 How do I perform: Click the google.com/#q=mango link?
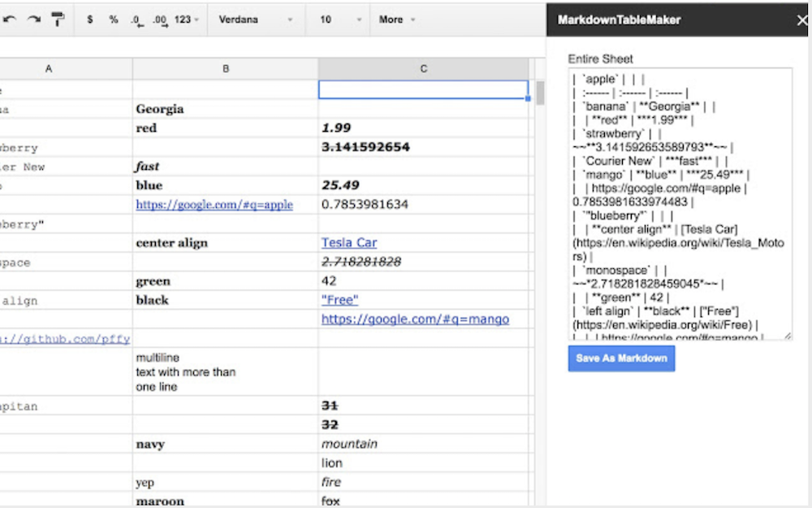coord(415,319)
